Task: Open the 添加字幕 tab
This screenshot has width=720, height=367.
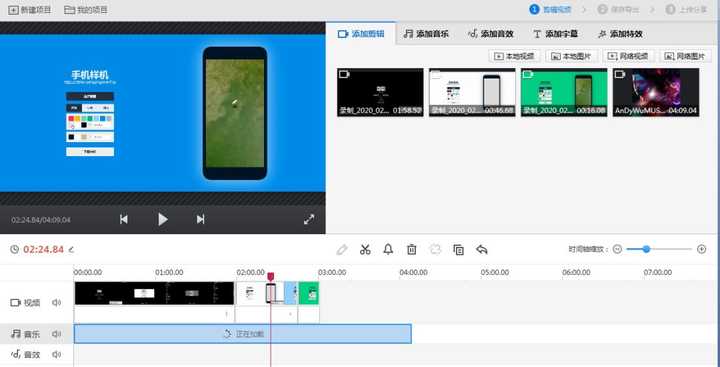Action: (x=555, y=34)
